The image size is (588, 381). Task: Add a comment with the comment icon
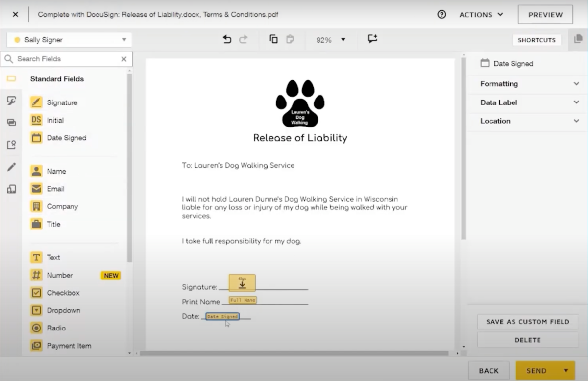tap(373, 39)
